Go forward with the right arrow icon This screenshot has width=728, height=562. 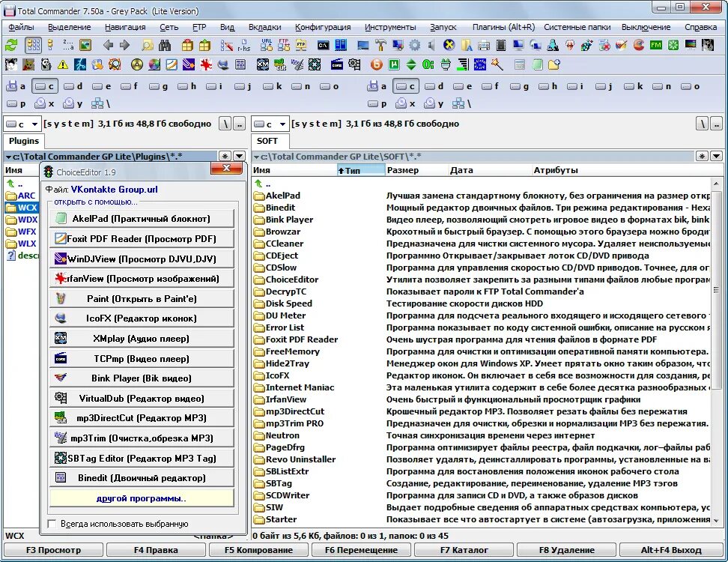[x=124, y=45]
